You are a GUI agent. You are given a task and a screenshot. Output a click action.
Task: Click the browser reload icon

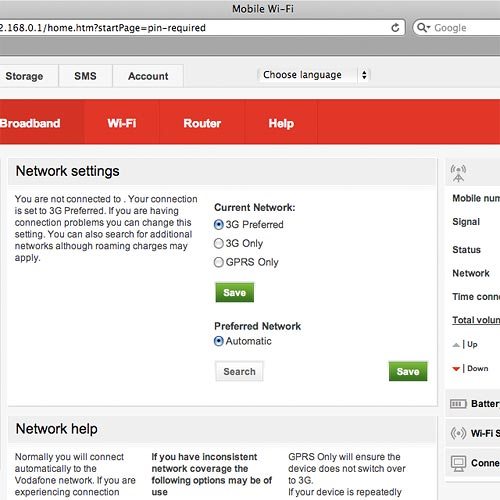point(395,28)
